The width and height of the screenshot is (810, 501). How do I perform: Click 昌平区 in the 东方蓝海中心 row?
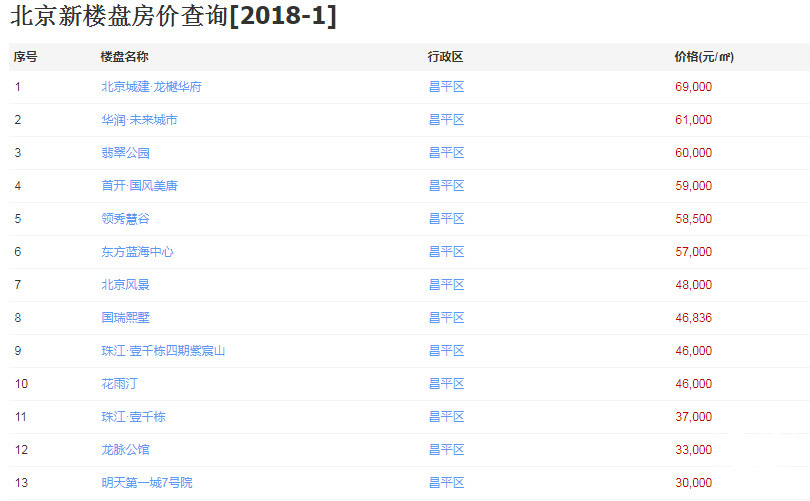447,252
